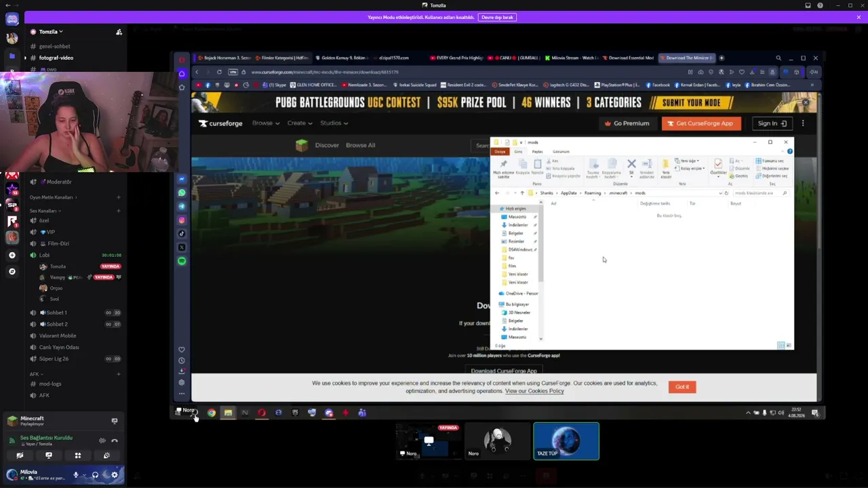The width and height of the screenshot is (868, 488).
Task: Disconnect from voice with hang-up icon
Action: click(x=115, y=441)
